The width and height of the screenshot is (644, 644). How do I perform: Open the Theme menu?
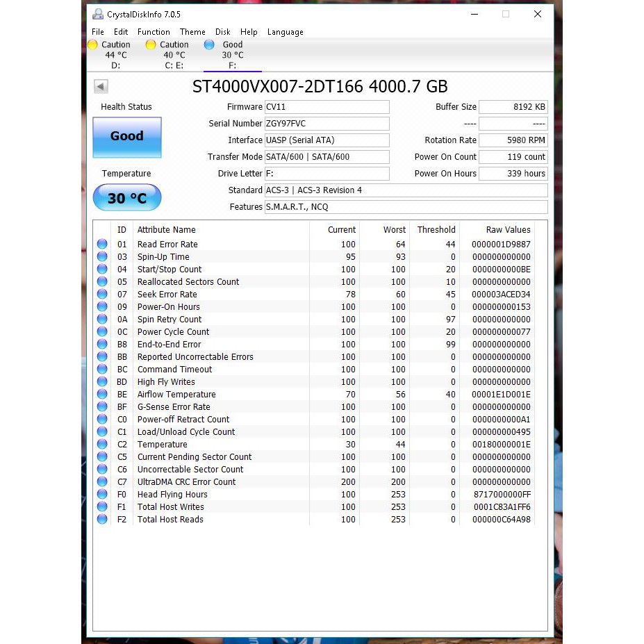192,31
